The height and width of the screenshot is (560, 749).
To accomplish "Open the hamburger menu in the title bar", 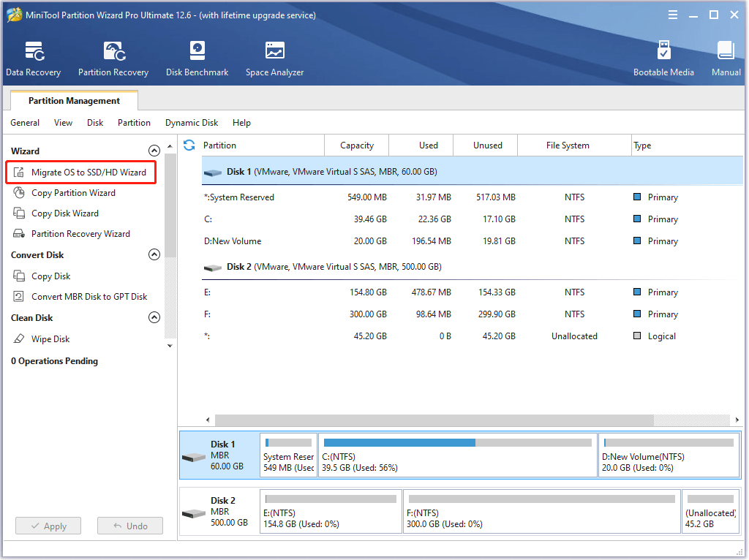I will click(x=673, y=15).
